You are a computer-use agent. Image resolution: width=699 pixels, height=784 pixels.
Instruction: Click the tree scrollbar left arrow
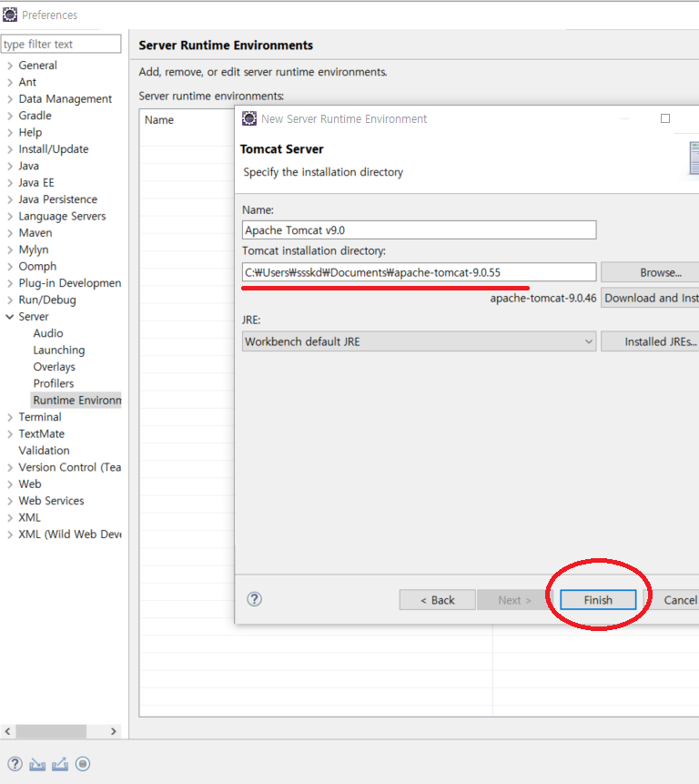point(7,731)
